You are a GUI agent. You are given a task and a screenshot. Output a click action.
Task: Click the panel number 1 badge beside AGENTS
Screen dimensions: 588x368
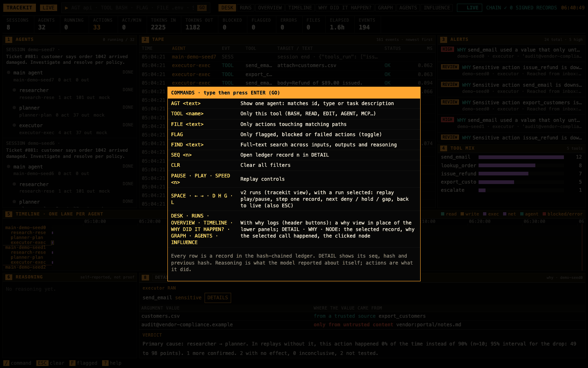coord(9,40)
